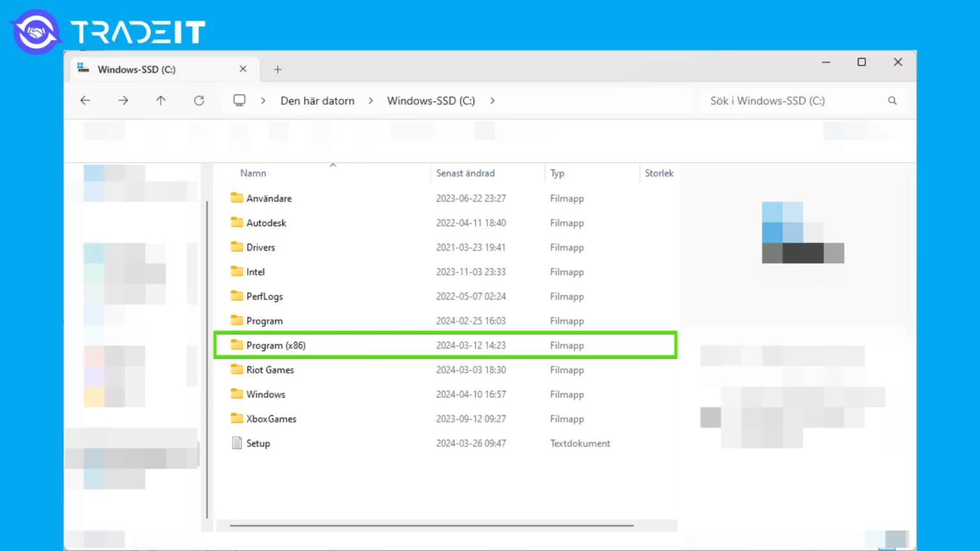Select the Autodesk folder name
This screenshot has height=551, width=980.
click(266, 223)
